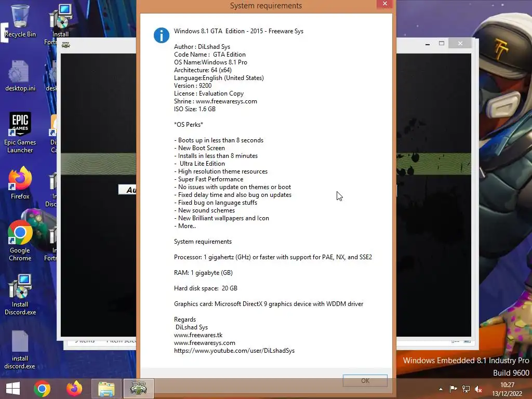Minimize the background GTA window
532x399 pixels.
click(428, 44)
